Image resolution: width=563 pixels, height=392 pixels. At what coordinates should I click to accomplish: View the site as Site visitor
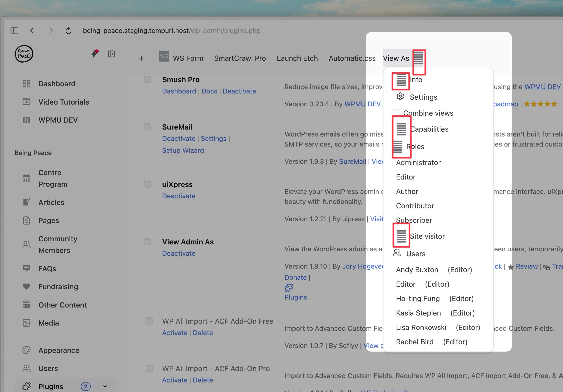pos(427,236)
